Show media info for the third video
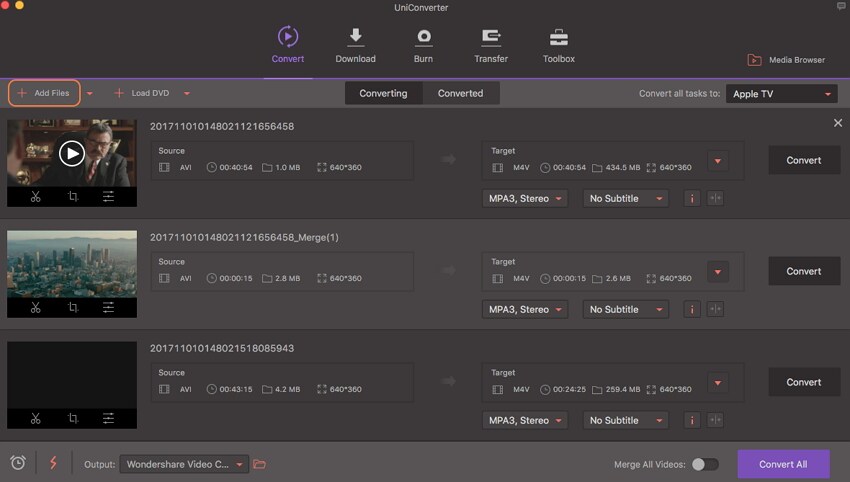850x482 pixels. [x=692, y=420]
